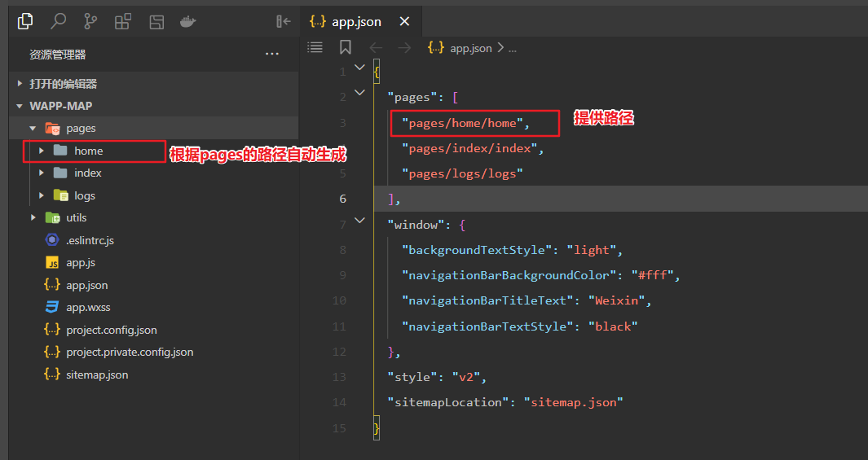Expand the logs folder arrow
This screenshot has height=460, width=868.
click(42, 195)
